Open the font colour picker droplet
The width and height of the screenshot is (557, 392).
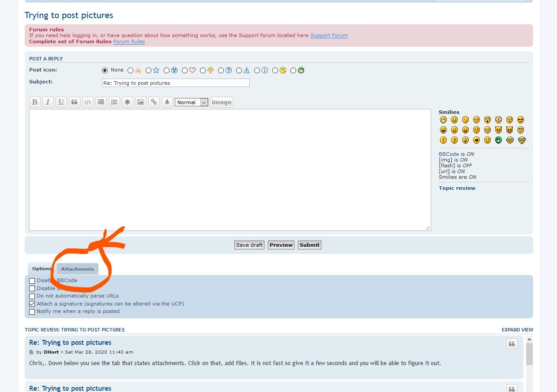[167, 102]
